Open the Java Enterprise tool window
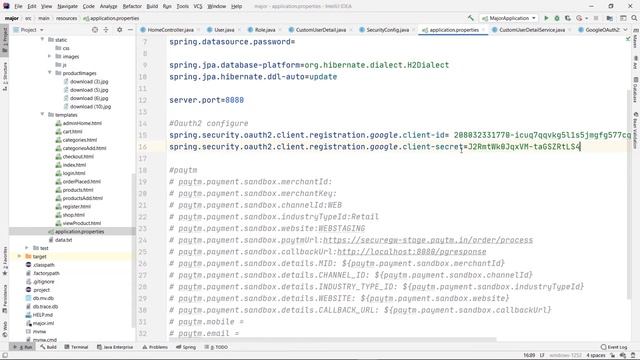640x360 pixels. (x=115, y=347)
